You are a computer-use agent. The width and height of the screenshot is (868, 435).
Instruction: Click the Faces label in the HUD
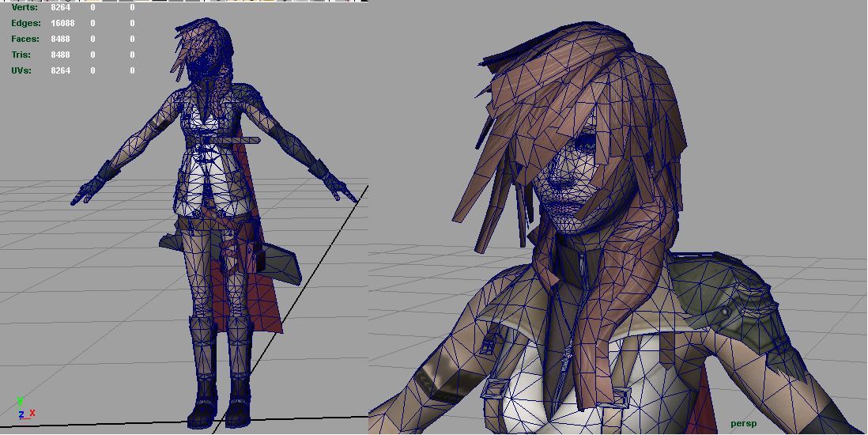pyautogui.click(x=25, y=39)
